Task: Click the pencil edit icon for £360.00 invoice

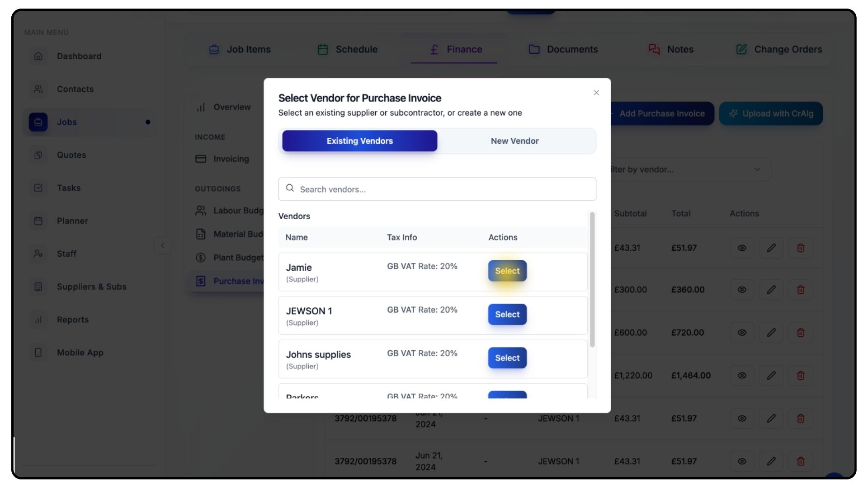Action: point(771,290)
